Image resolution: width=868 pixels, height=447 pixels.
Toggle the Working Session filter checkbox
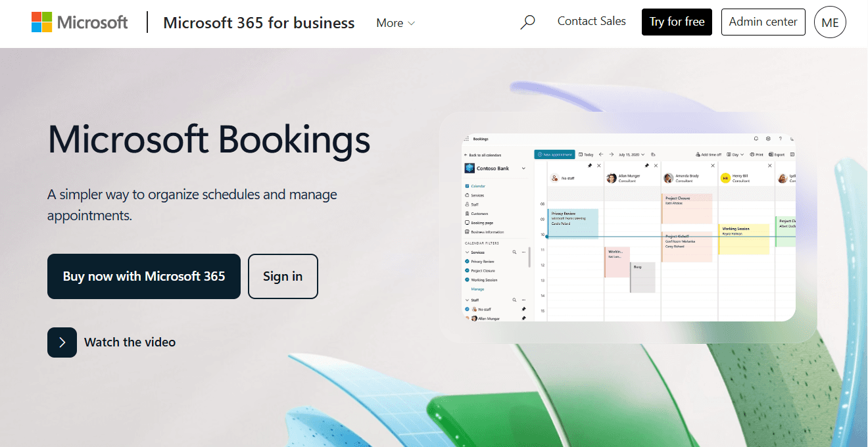pos(467,279)
